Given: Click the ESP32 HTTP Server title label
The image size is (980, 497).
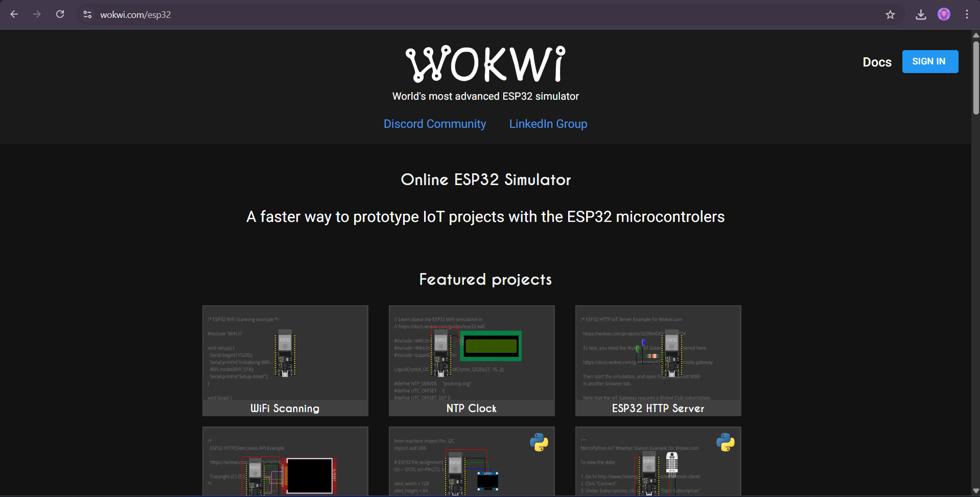Looking at the screenshot, I should coord(658,408).
